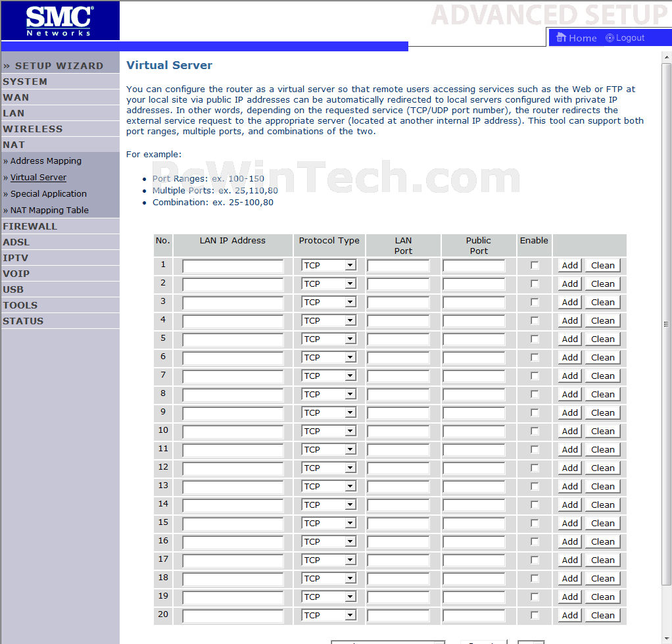Click the LAN IP Address field in row 10
The image size is (672, 644).
233,432
